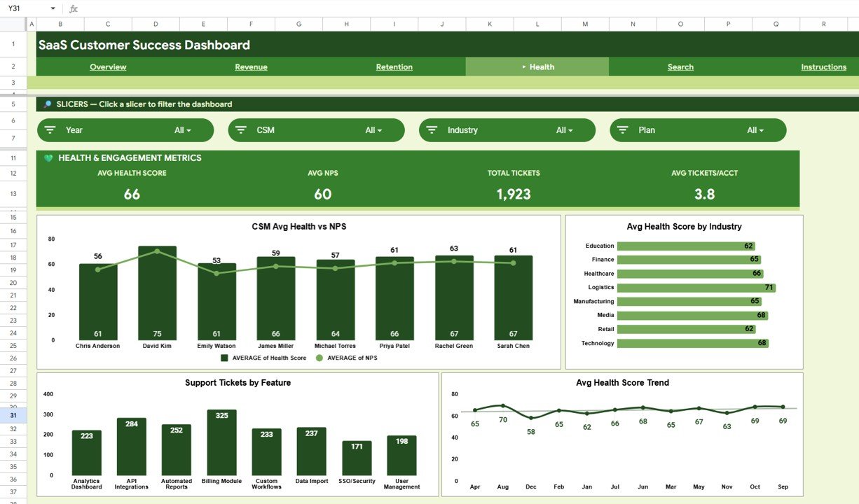Open the Search tab
The image size is (859, 504).
(680, 66)
